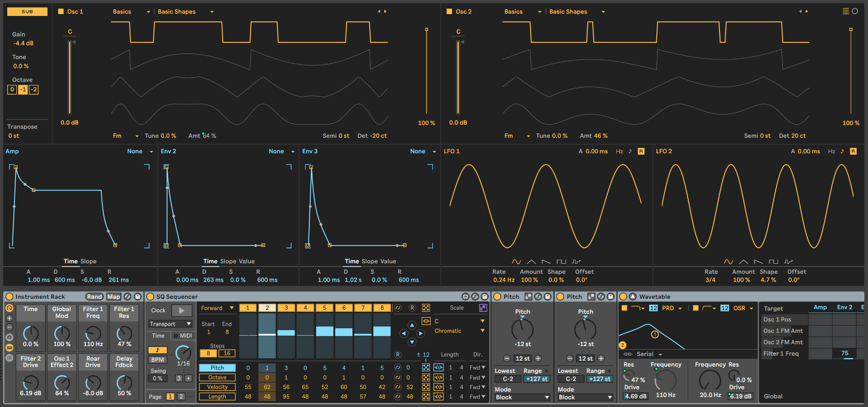Viewport: 868px width, 407px height.
Task: Click the top-right list view icon
Action: click(846, 11)
